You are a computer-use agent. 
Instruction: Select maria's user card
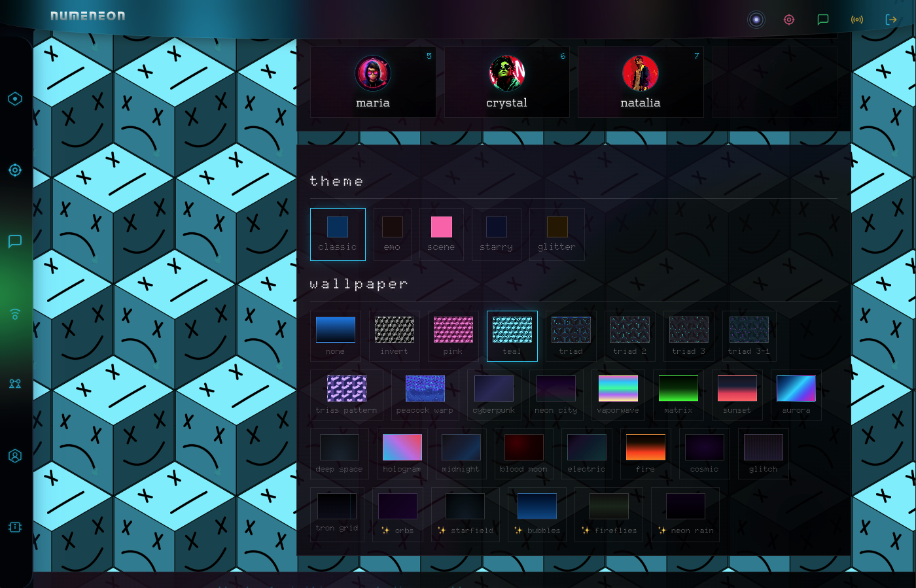point(373,82)
